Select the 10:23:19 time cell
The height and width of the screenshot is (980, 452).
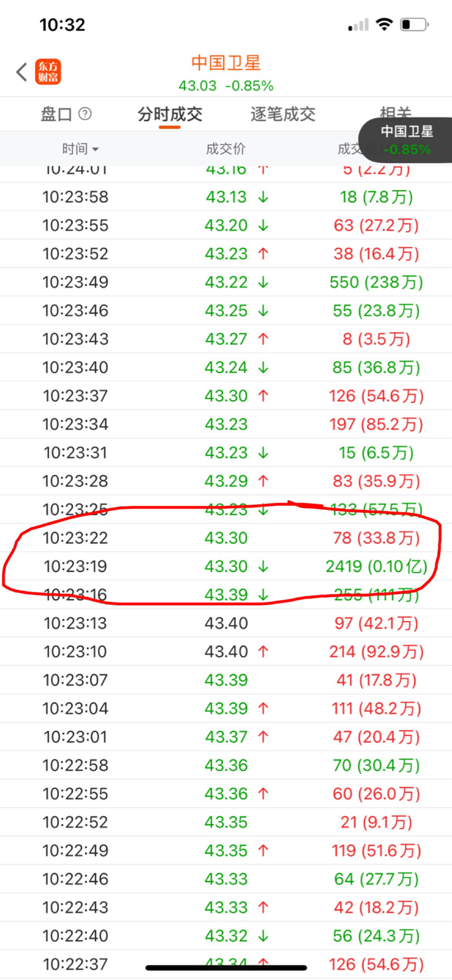(75, 566)
